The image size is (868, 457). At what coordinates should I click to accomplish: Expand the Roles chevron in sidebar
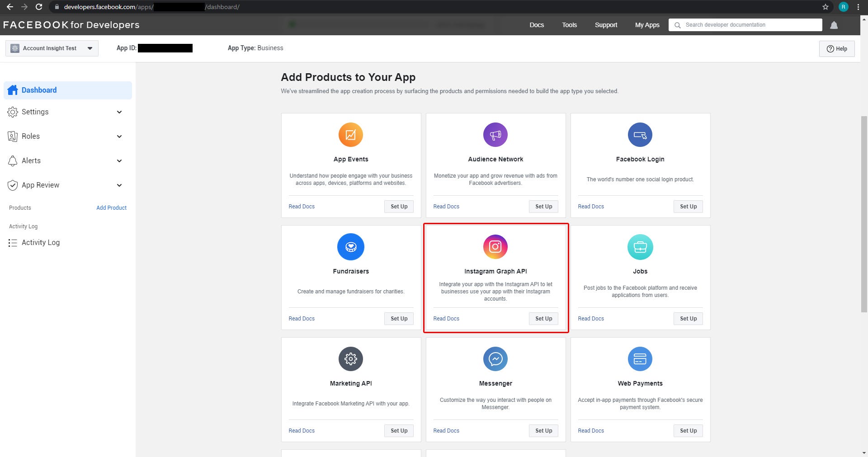pyautogui.click(x=119, y=137)
